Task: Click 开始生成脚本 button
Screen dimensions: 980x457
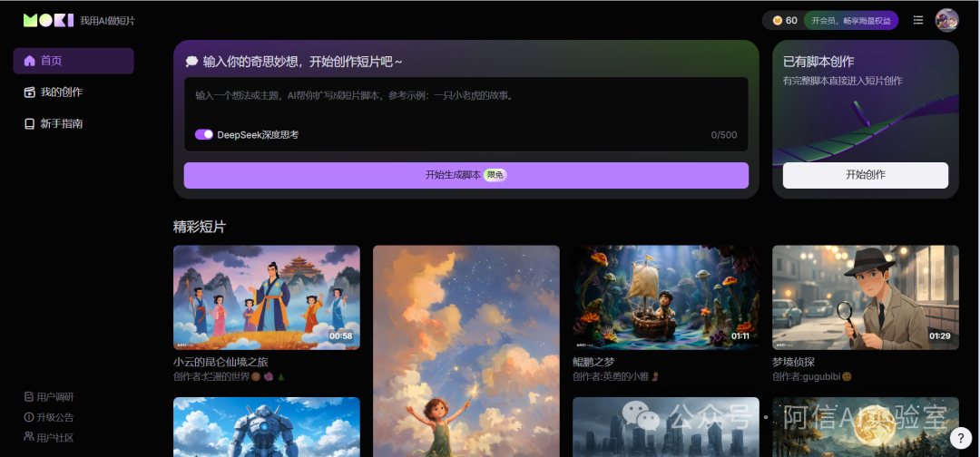Action: click(x=465, y=175)
